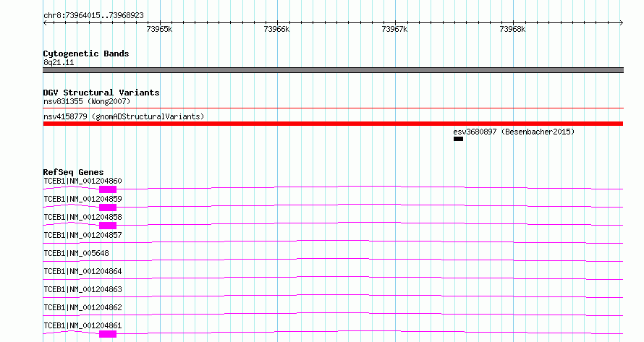The image size is (644, 342).
Task: Select variant nsv4158779 (gnomADStructuralVariants) label
Action: click(124, 116)
